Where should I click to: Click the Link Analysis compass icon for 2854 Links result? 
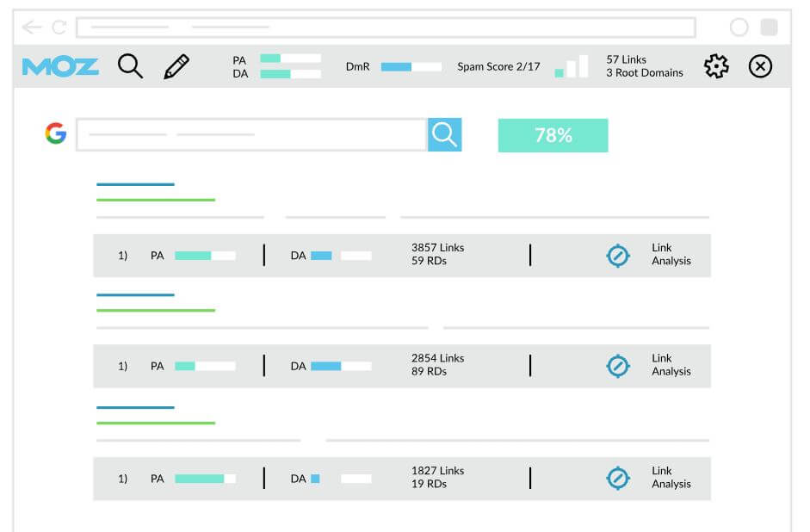[x=618, y=366]
